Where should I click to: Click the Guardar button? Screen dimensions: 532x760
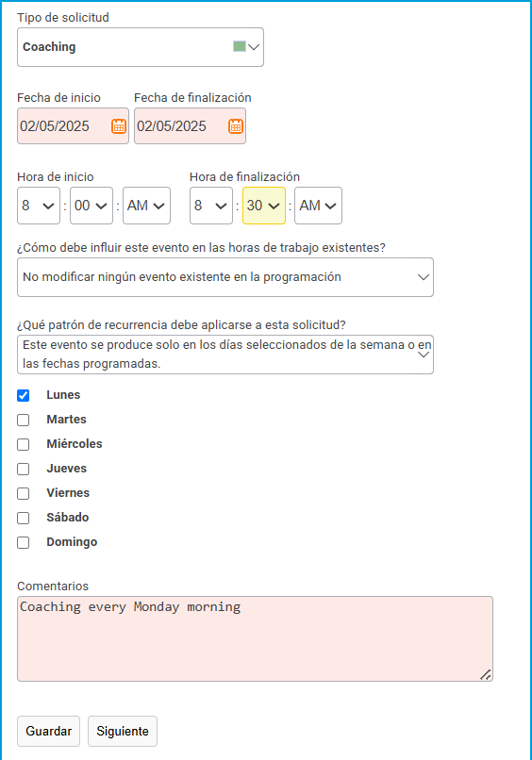[x=48, y=731]
